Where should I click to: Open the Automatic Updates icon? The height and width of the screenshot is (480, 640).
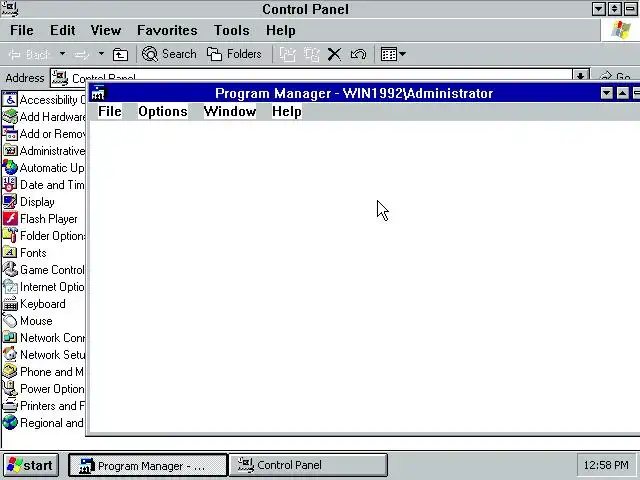10,168
